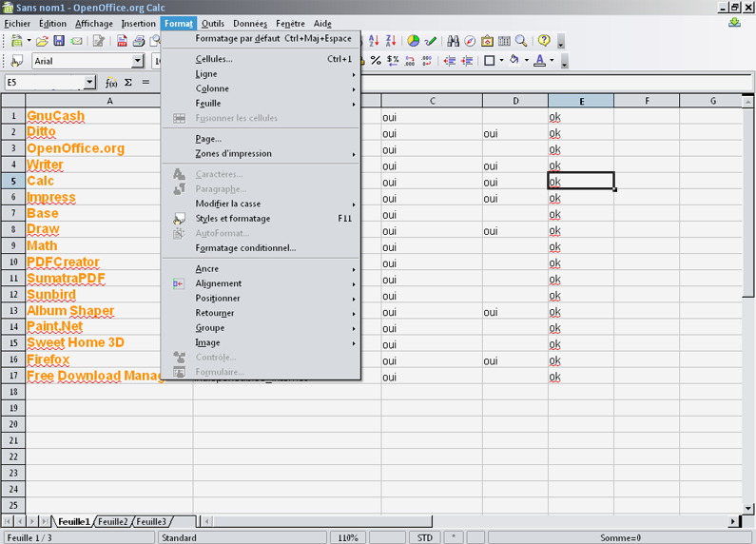Add a decimal place icon
This screenshot has width=756, height=544.
[410, 61]
